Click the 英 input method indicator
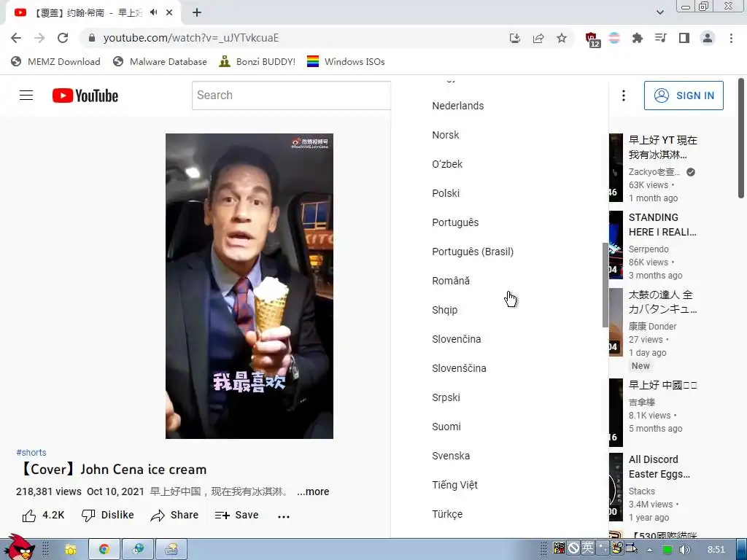This screenshot has height=560, width=747. [x=587, y=548]
